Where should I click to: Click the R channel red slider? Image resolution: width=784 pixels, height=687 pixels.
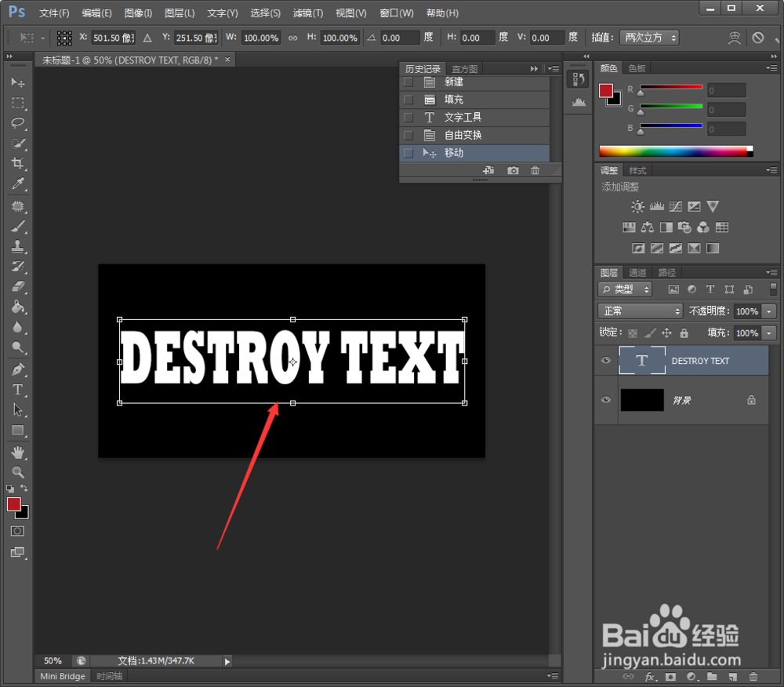click(x=671, y=88)
